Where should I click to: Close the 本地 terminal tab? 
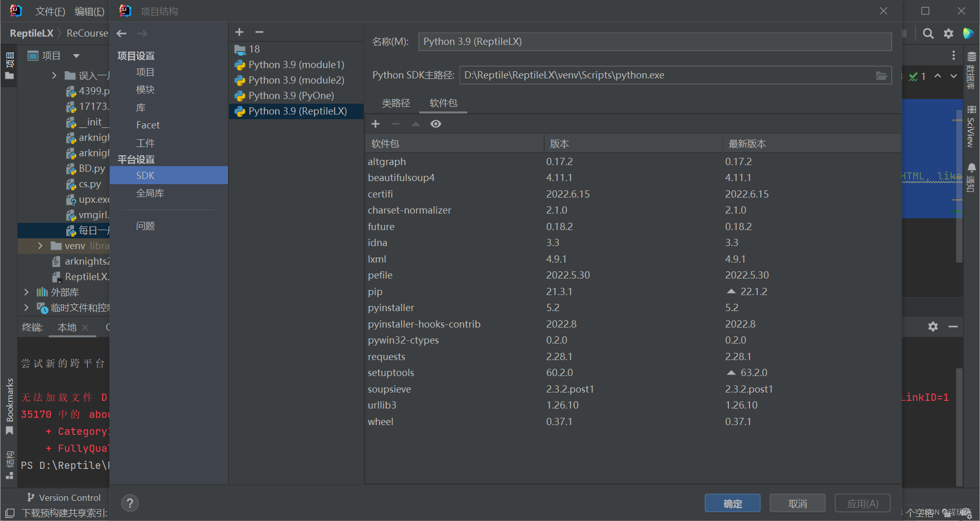[x=86, y=327]
